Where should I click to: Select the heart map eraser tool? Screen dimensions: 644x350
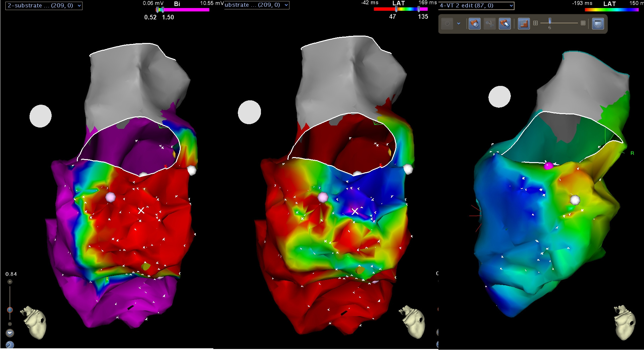coord(504,23)
